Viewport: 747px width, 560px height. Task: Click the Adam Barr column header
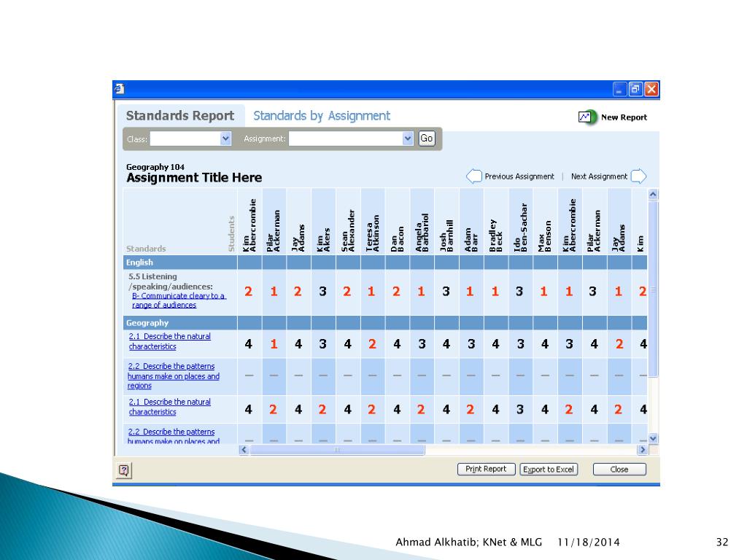471,222
